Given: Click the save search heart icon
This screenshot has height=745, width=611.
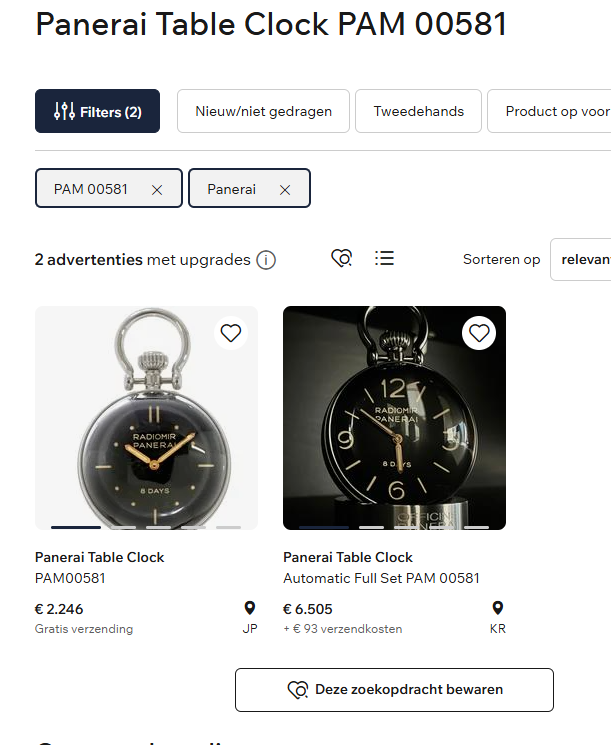Looking at the screenshot, I should (x=342, y=259).
